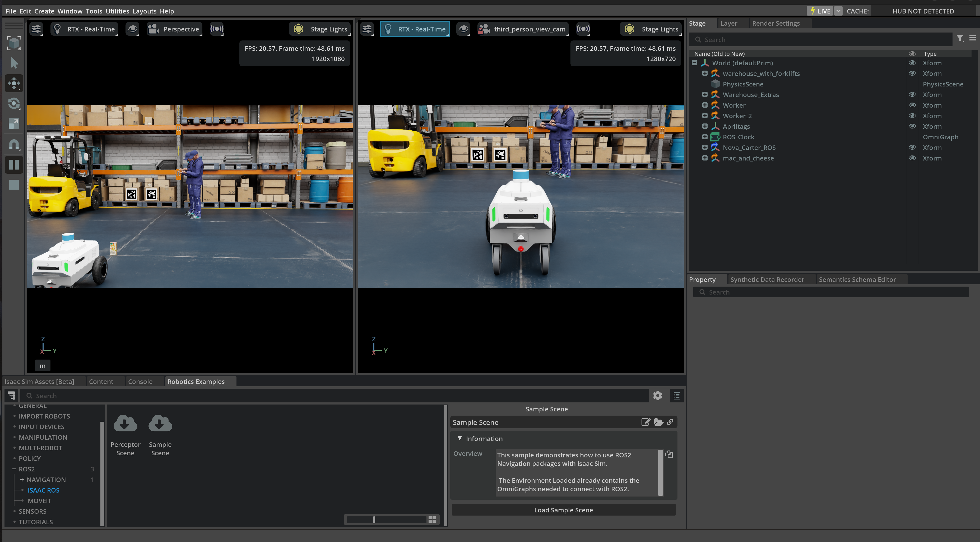Adjust the thumbnail size slider
This screenshot has height=542, width=980.
pyautogui.click(x=387, y=520)
